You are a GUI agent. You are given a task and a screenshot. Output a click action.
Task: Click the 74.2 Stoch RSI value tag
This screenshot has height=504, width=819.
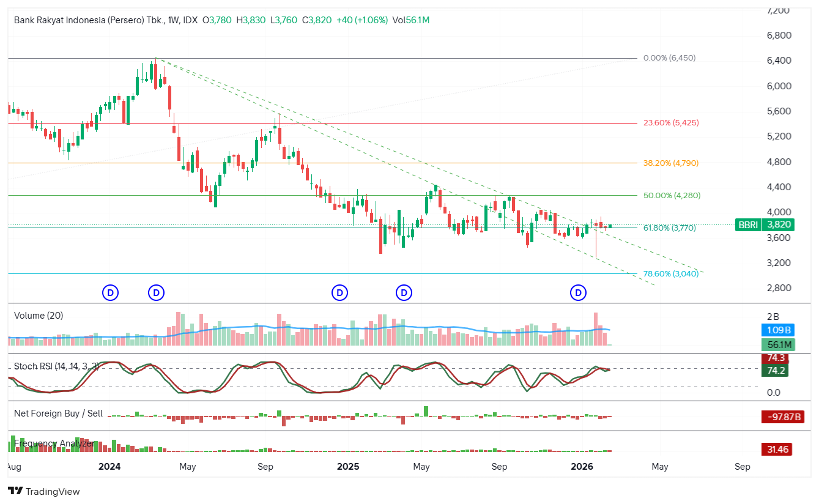click(776, 370)
